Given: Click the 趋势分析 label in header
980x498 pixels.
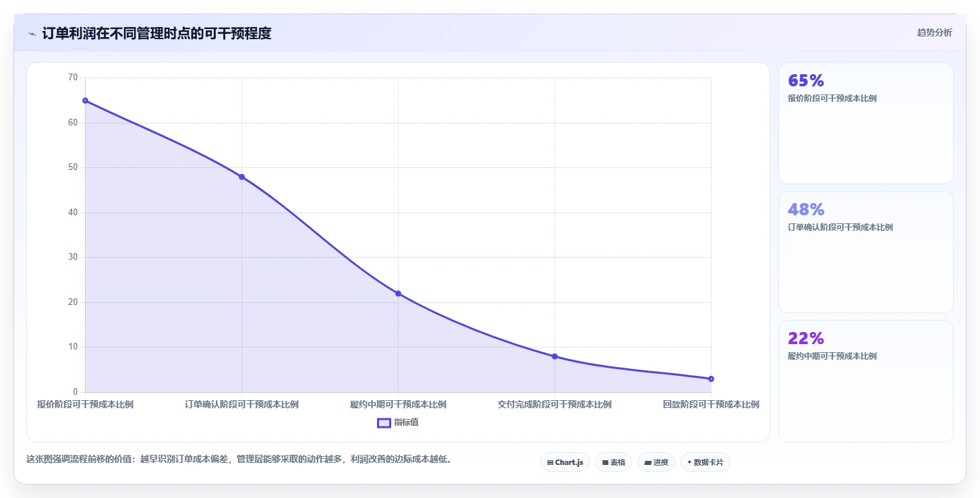Looking at the screenshot, I should pyautogui.click(x=934, y=32).
